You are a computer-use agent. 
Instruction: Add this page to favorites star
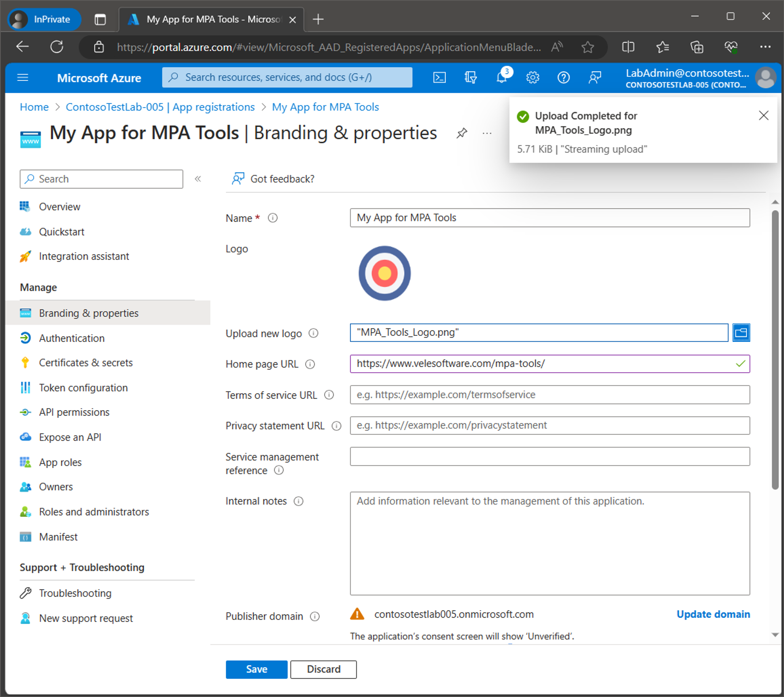tap(587, 47)
